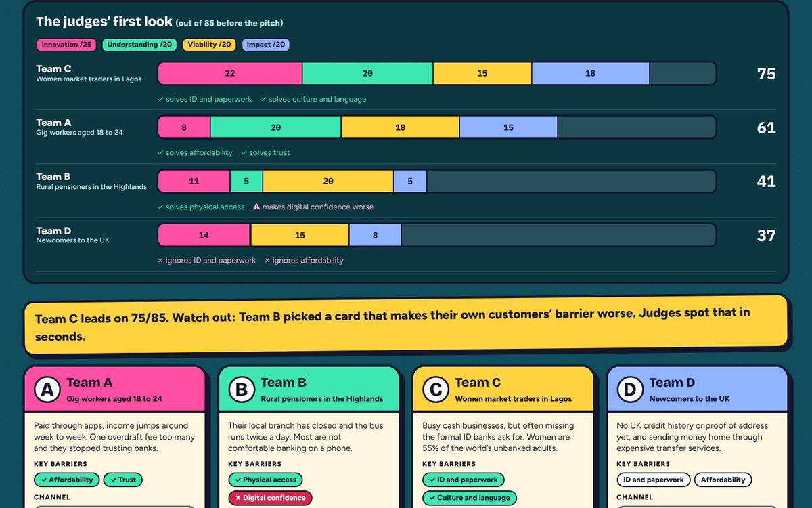Click the circled A badge on Team A card
This screenshot has height=508, width=812.
47,390
